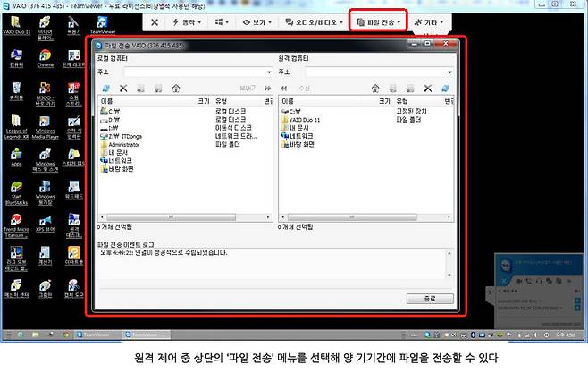Click the local 주소 address field

tap(198, 72)
